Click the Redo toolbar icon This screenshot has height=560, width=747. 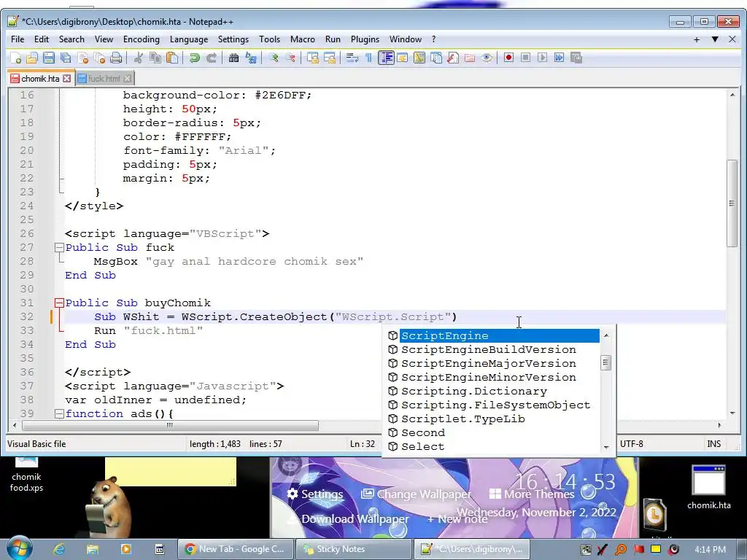(211, 58)
